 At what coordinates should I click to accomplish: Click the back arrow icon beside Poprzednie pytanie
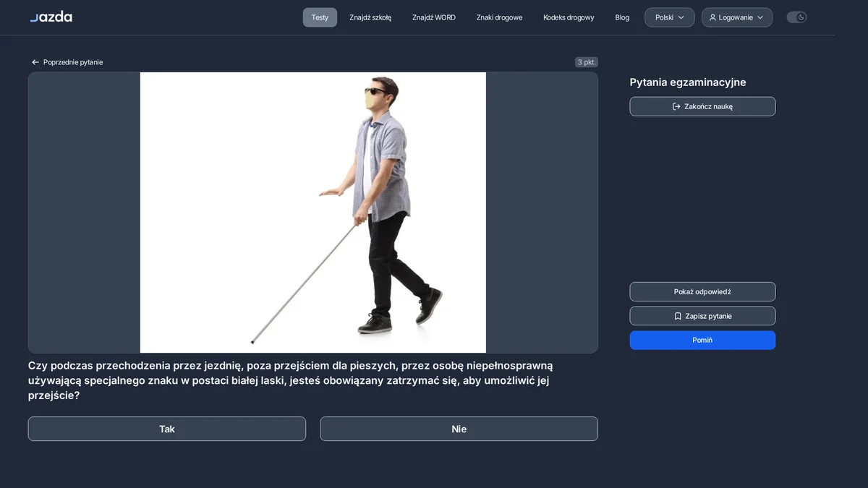coord(35,62)
